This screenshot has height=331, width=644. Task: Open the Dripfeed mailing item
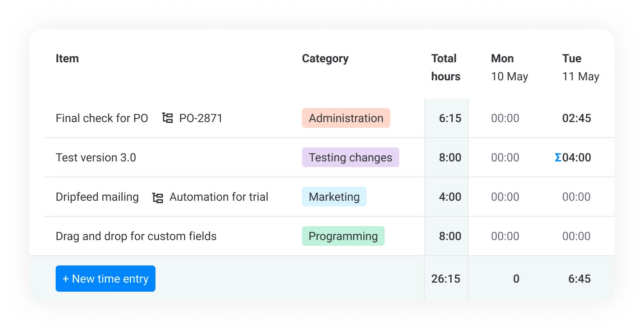point(97,197)
